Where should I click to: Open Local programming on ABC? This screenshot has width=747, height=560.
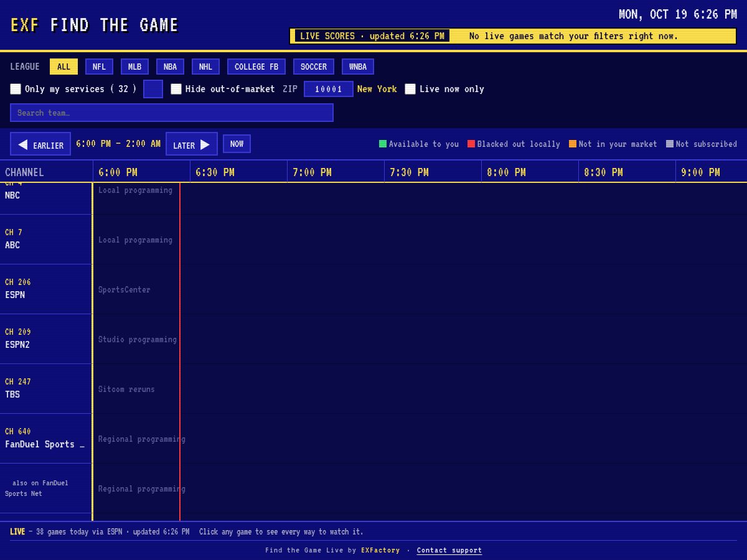click(x=135, y=240)
